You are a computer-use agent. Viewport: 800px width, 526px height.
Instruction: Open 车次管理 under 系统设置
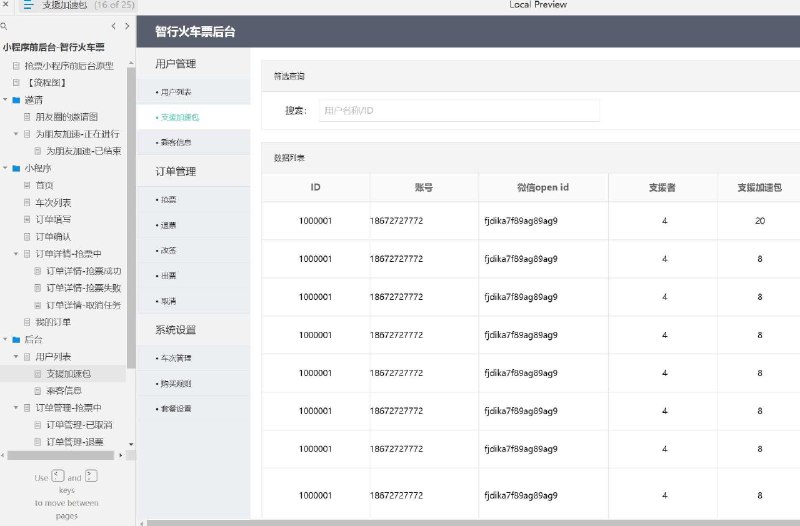click(193, 358)
